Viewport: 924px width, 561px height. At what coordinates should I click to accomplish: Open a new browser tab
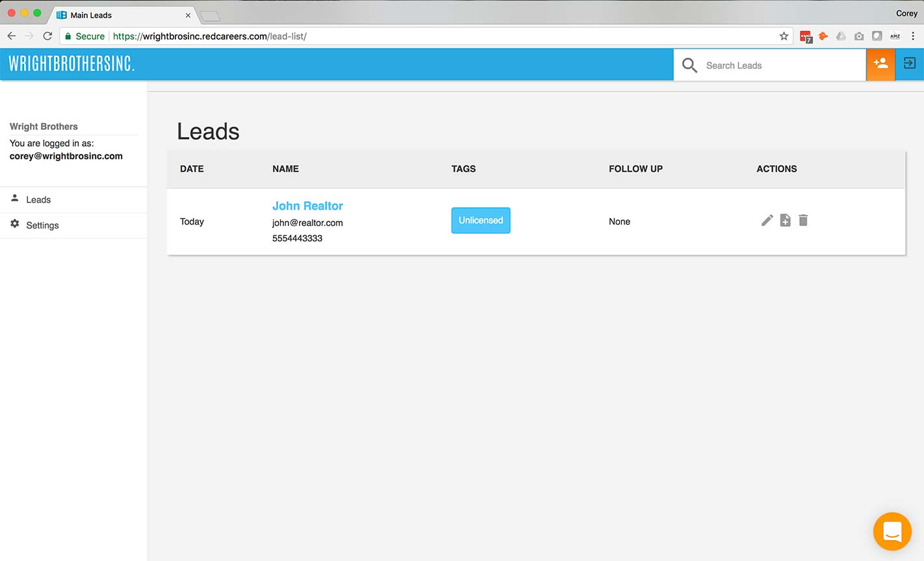coord(210,16)
